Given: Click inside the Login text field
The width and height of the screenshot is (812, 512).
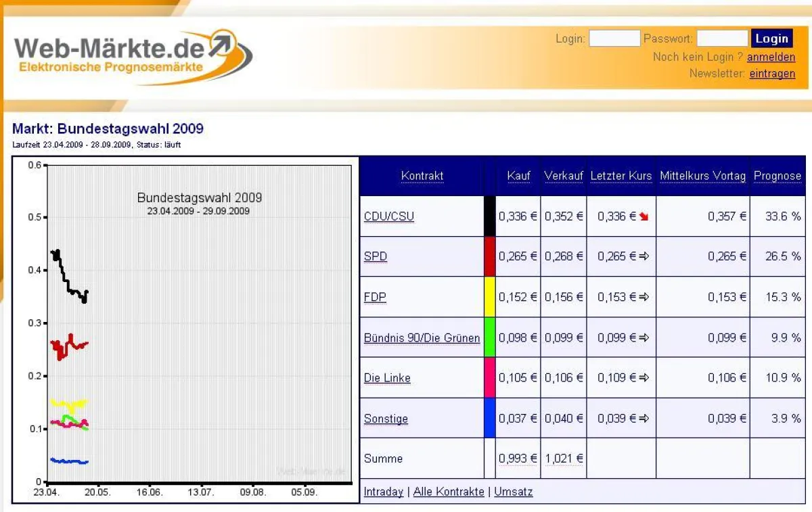Looking at the screenshot, I should pos(614,39).
